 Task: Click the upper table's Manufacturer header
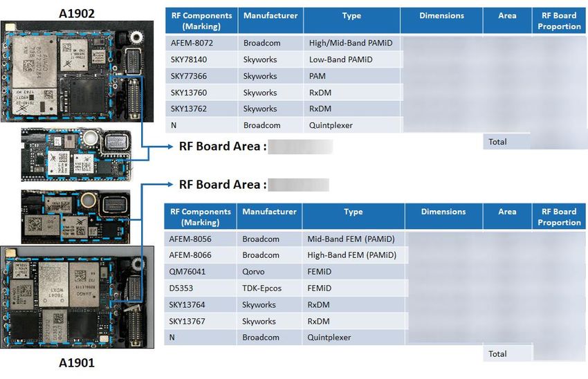(270, 21)
